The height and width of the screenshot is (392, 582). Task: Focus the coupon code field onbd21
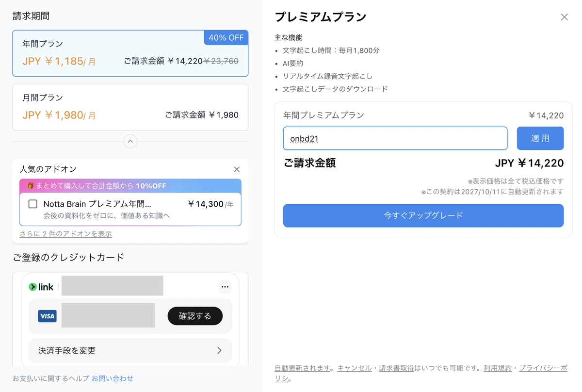[395, 138]
